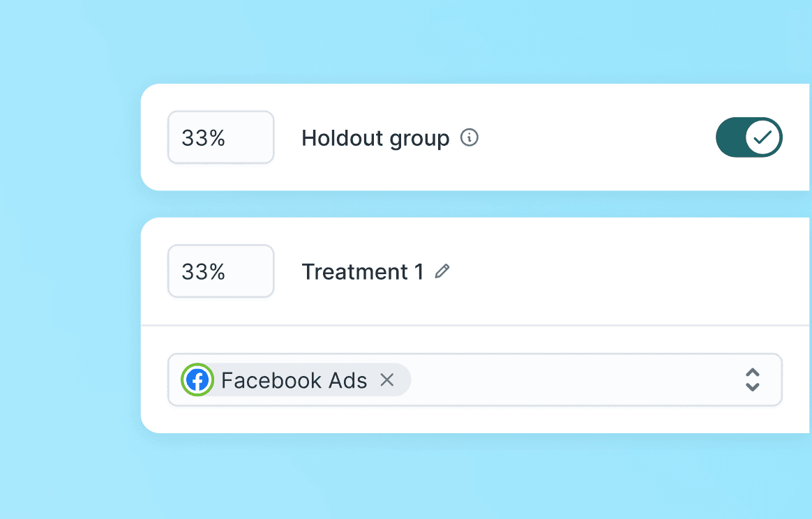The width and height of the screenshot is (812, 519).
Task: Click the Holdout group label
Action: coord(375,138)
